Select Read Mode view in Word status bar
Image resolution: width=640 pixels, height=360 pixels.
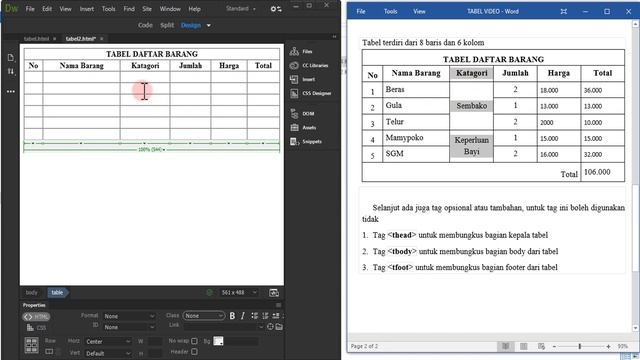[505, 346]
